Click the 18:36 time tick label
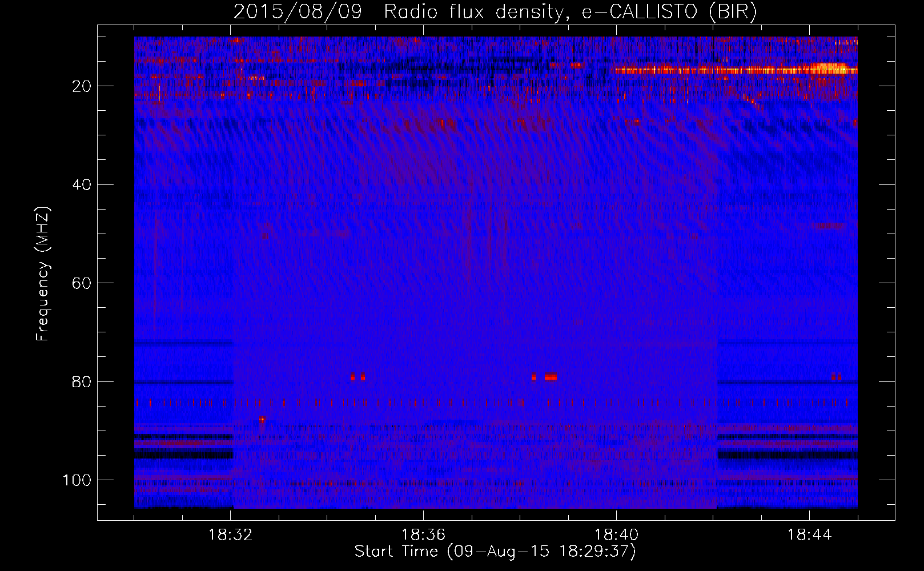The image size is (924, 571). (x=423, y=535)
